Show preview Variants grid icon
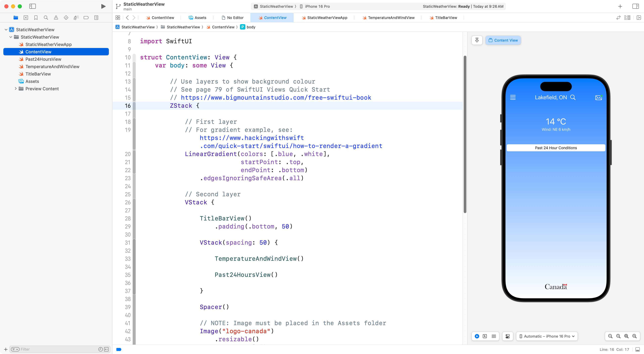644x354 pixels. coord(494,336)
